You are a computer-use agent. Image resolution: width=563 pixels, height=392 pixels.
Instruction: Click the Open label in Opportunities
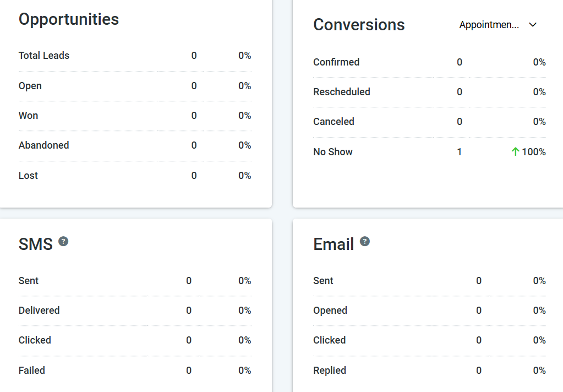[30, 86]
